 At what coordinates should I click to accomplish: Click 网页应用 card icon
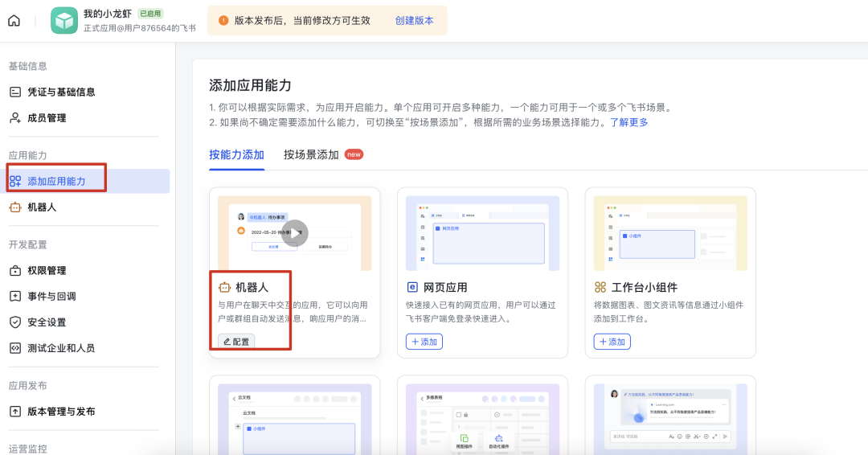411,287
